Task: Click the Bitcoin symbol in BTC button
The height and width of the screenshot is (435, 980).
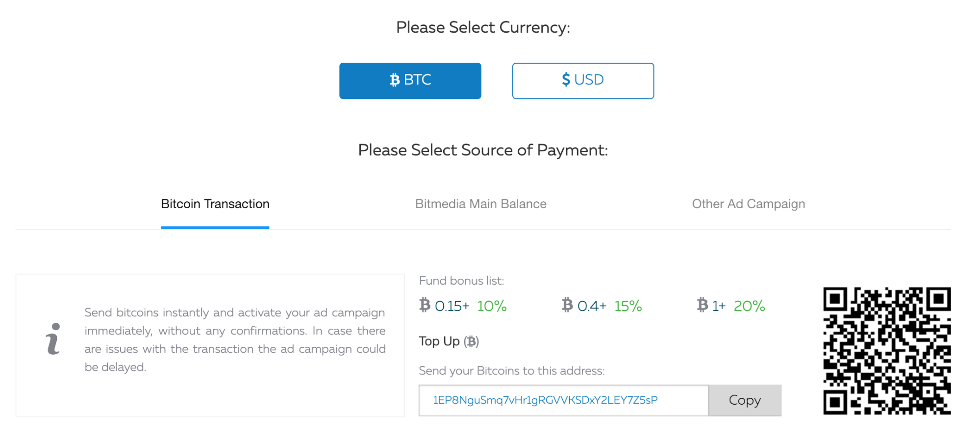Action: click(x=395, y=80)
